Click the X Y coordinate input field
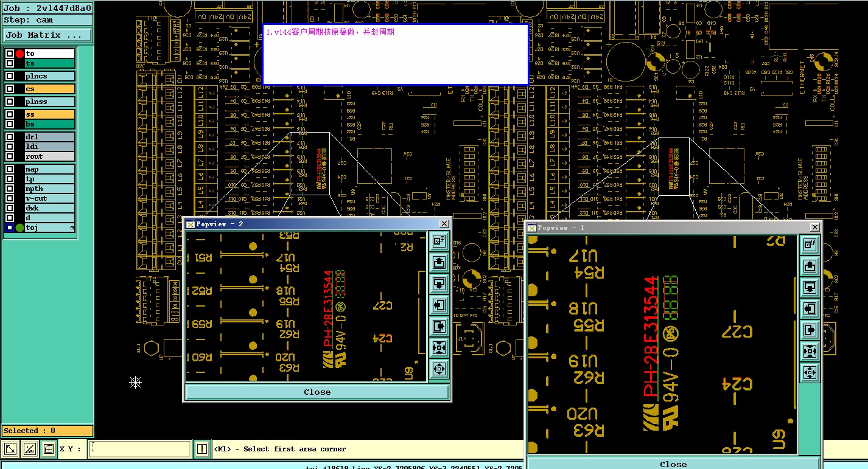868x469 pixels. pos(140,450)
